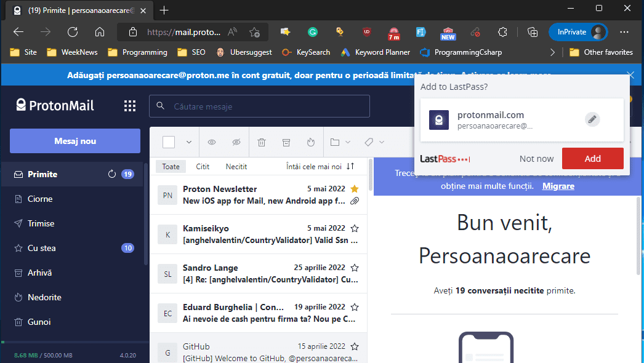Edit the protonmail.com LastPass entry pencil
Screen dimensions: 644x363
click(592, 119)
